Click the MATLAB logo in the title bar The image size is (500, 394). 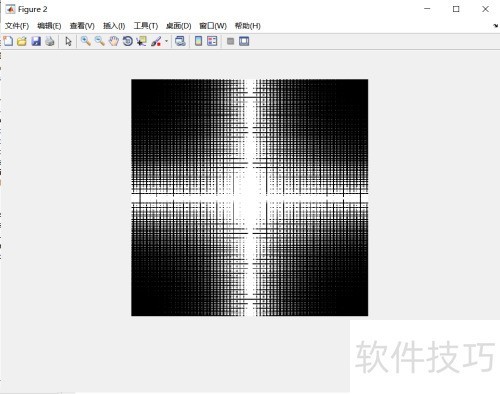10,9
